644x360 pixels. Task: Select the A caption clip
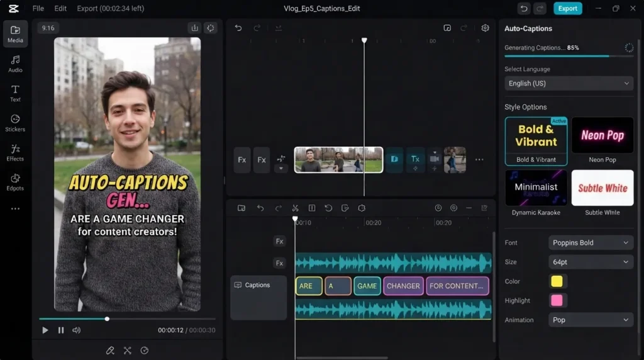(x=338, y=286)
